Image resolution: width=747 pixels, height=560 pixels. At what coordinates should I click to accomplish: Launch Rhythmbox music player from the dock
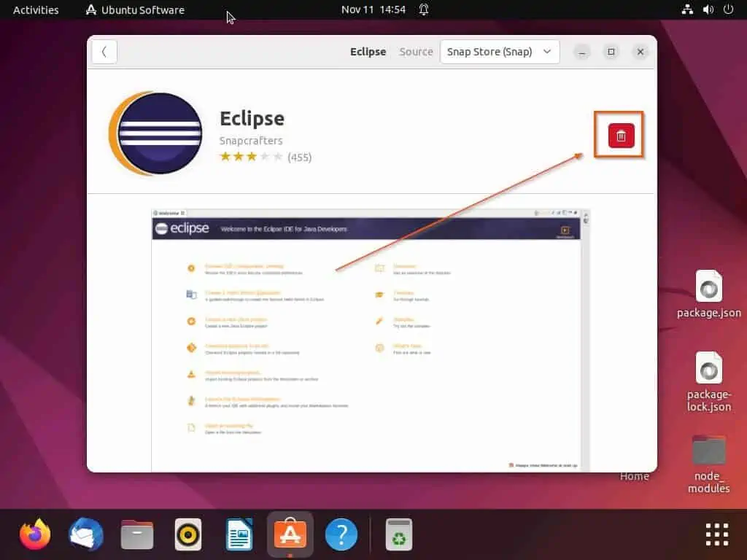click(x=187, y=534)
